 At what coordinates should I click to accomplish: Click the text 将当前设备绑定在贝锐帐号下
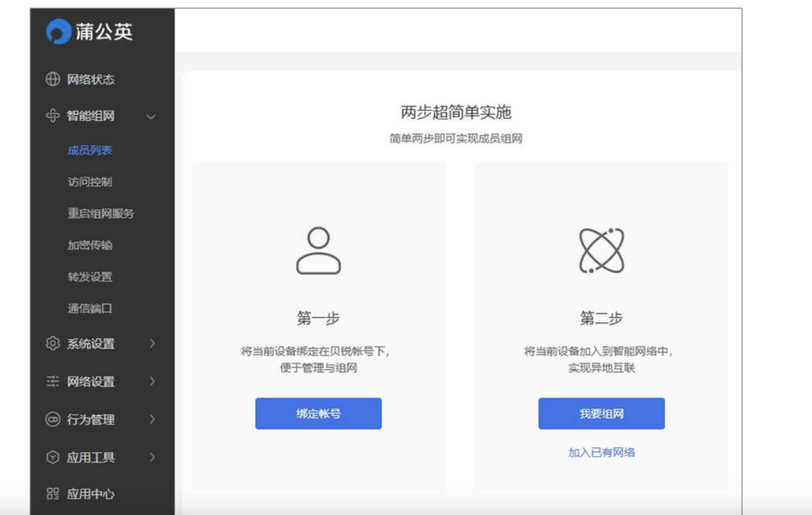coord(315,352)
